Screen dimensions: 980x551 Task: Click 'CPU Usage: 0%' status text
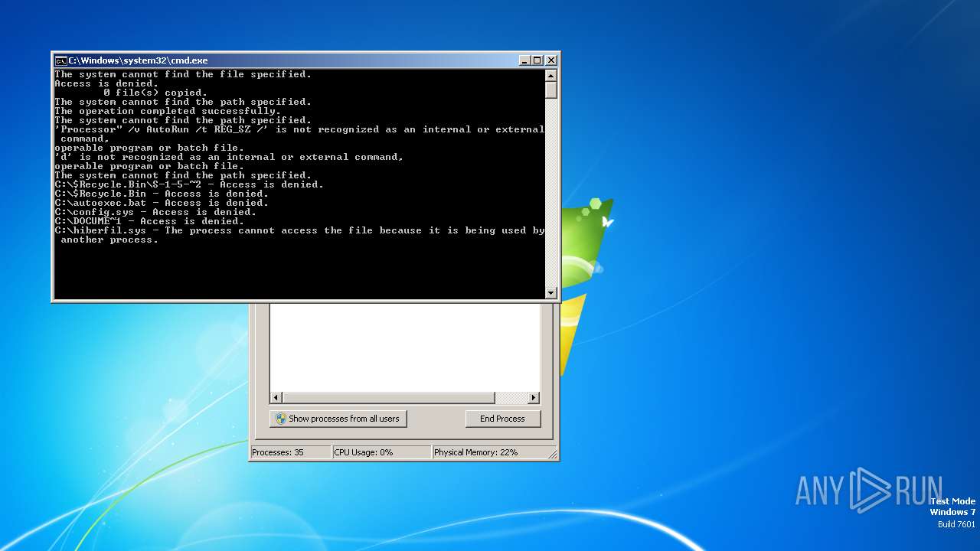pos(364,452)
